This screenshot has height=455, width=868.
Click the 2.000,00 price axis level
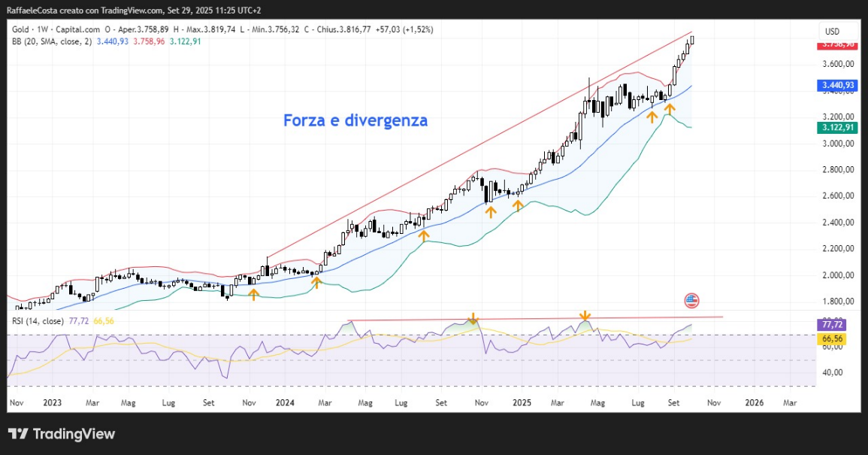coord(838,275)
